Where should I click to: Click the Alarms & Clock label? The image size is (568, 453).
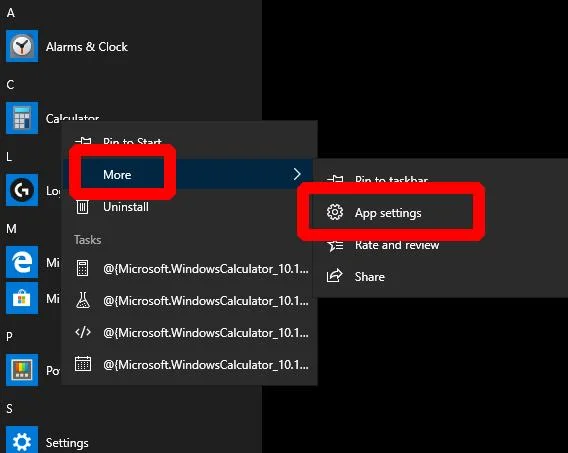87,47
